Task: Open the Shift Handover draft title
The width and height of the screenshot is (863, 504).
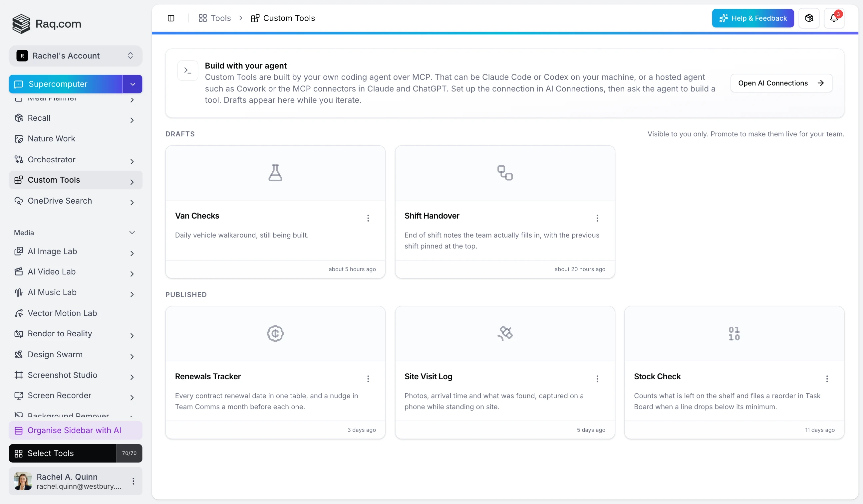Action: pyautogui.click(x=432, y=216)
